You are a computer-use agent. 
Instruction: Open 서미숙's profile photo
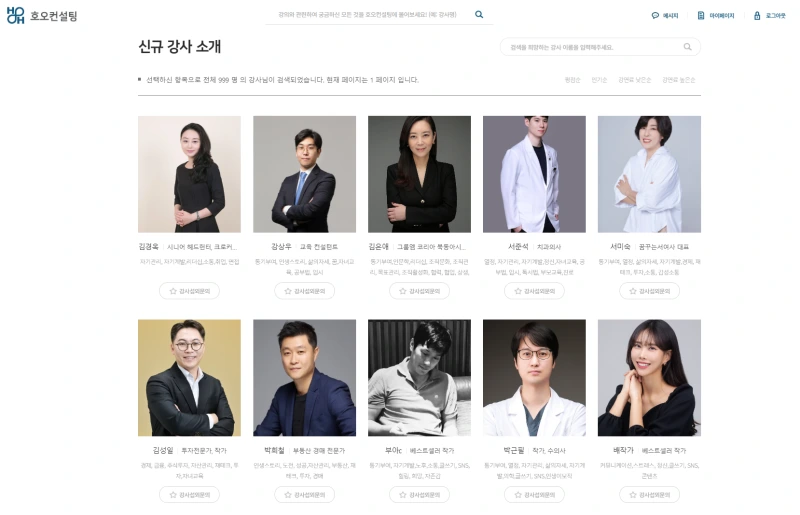649,174
